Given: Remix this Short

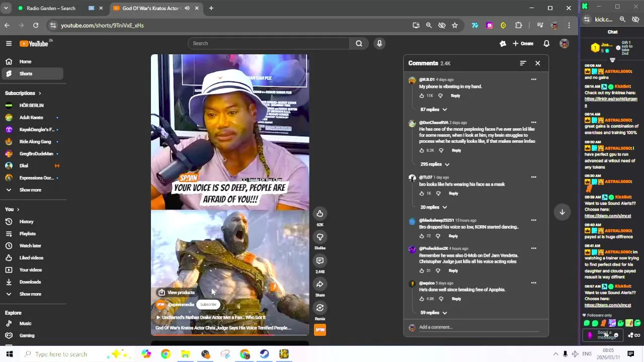Looking at the screenshot, I should tap(320, 308).
